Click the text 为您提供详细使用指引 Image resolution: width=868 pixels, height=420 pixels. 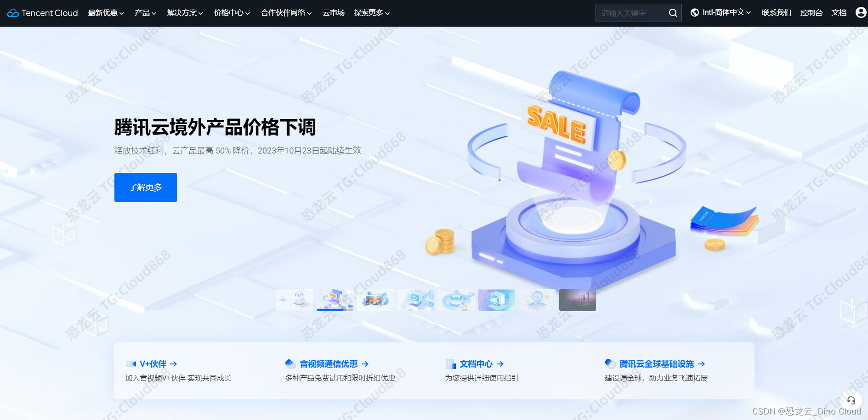click(x=482, y=378)
